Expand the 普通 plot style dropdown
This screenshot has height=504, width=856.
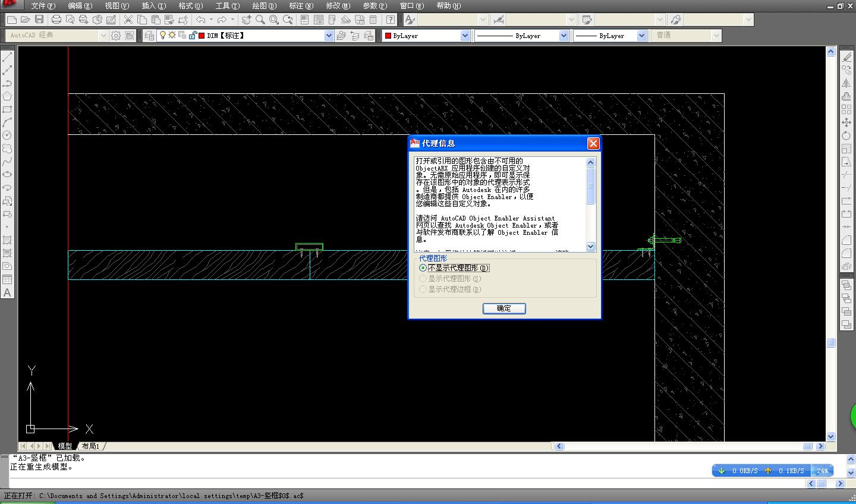pos(716,36)
